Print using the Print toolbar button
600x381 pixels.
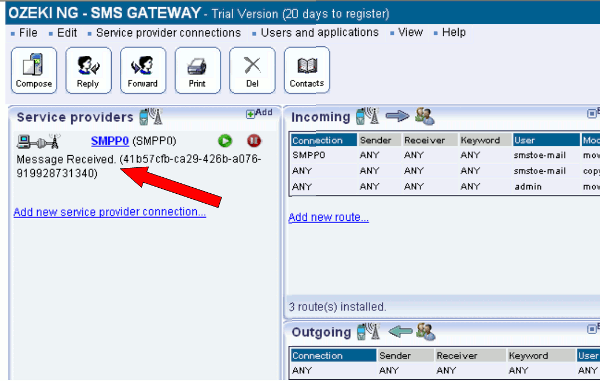(x=197, y=70)
